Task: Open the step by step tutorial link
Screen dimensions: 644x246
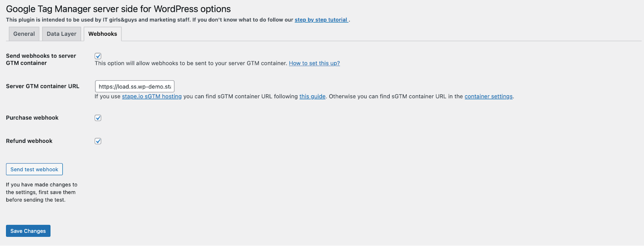Action: tap(321, 19)
